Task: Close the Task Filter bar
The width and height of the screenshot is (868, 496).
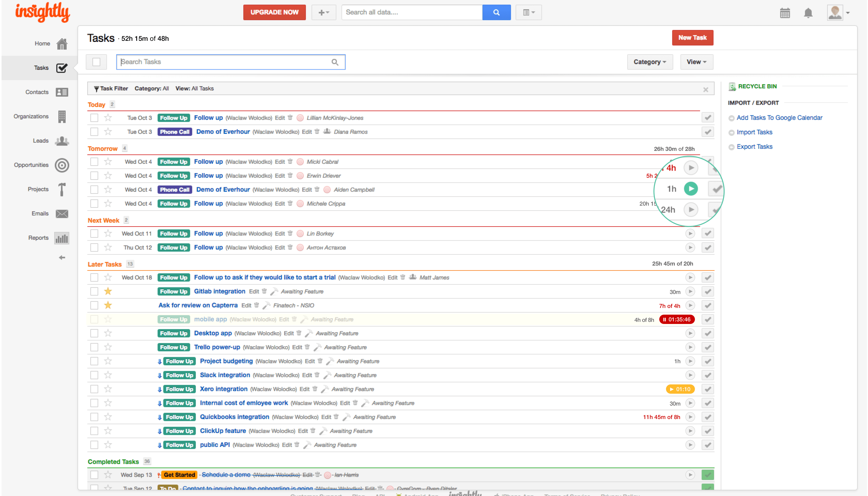Action: (x=706, y=90)
